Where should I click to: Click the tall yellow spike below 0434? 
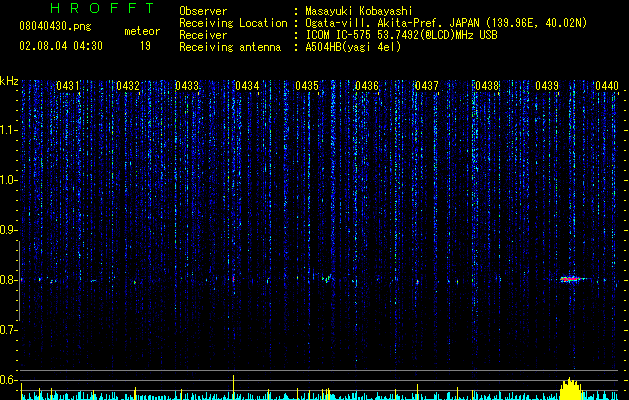click(233, 387)
